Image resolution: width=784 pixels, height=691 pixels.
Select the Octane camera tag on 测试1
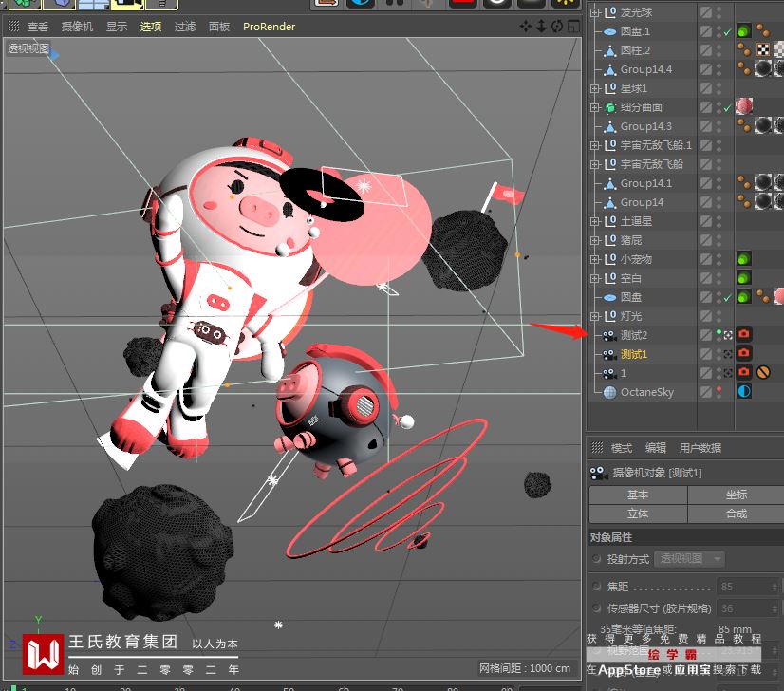coord(744,353)
